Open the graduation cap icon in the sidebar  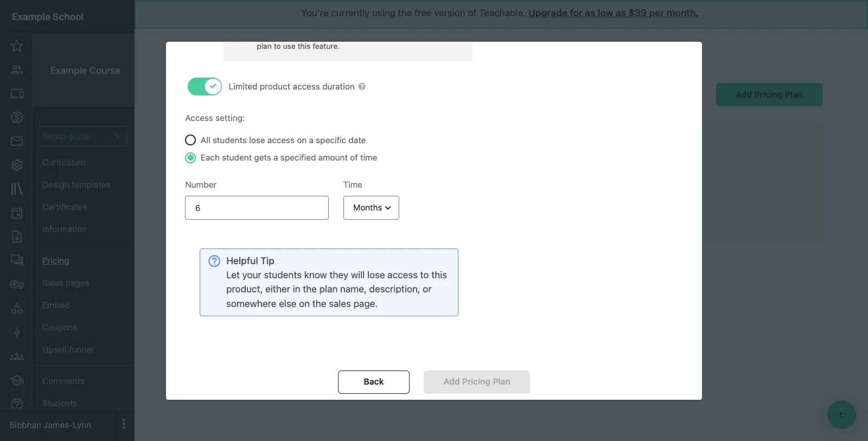pos(17,380)
